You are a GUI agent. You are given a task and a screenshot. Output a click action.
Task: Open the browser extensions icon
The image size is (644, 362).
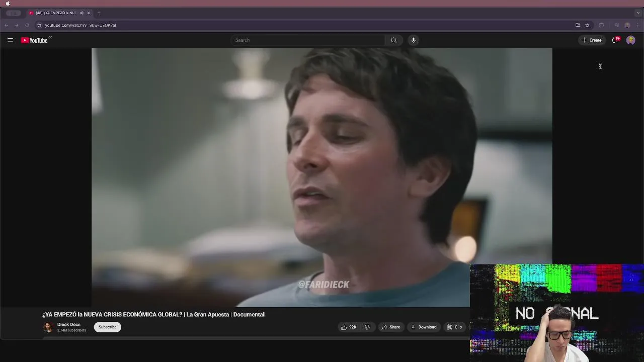tap(601, 25)
